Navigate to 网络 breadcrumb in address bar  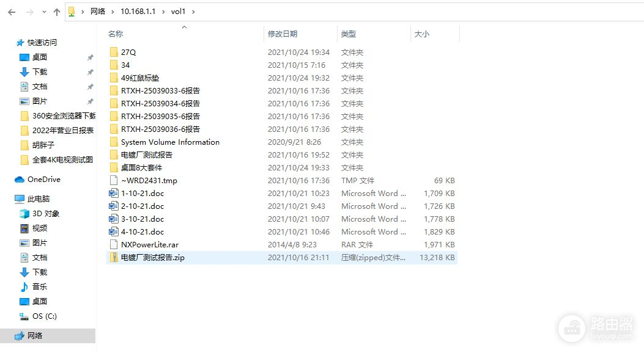click(98, 12)
